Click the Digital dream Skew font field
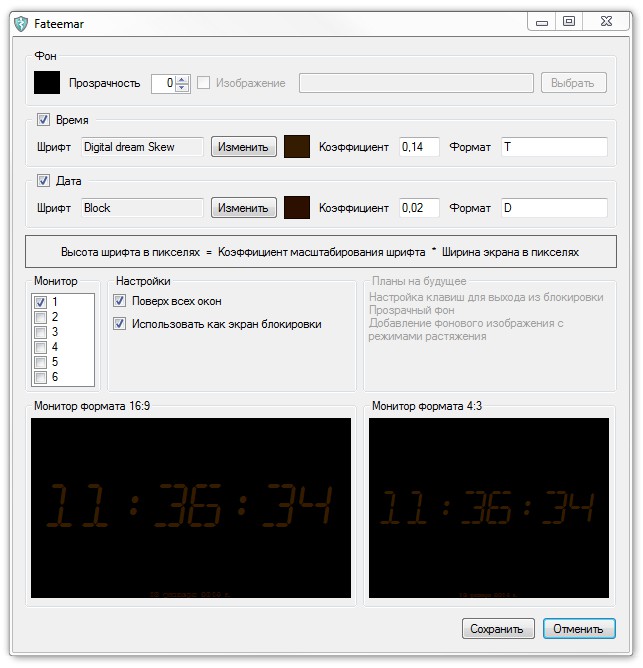Viewport: 643px width, 668px height. [142, 147]
